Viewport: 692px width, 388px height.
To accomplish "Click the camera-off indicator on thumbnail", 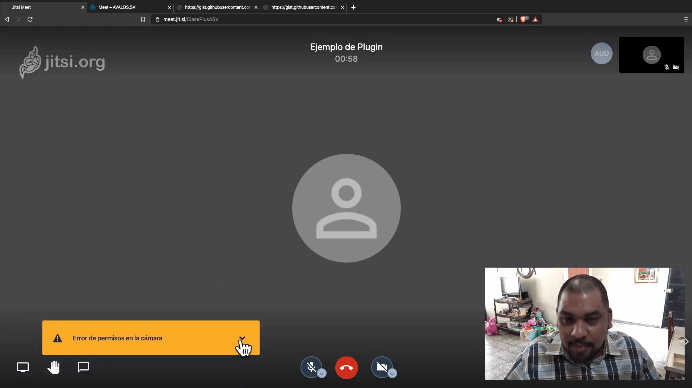I will click(x=676, y=67).
